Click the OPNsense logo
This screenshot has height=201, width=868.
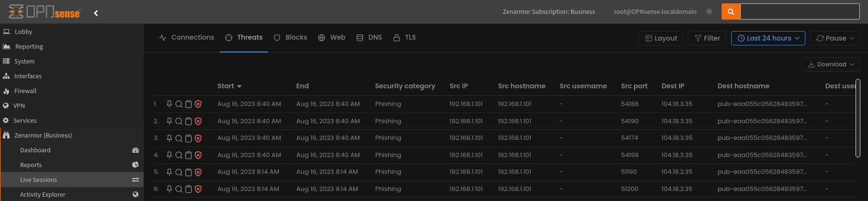pyautogui.click(x=45, y=12)
